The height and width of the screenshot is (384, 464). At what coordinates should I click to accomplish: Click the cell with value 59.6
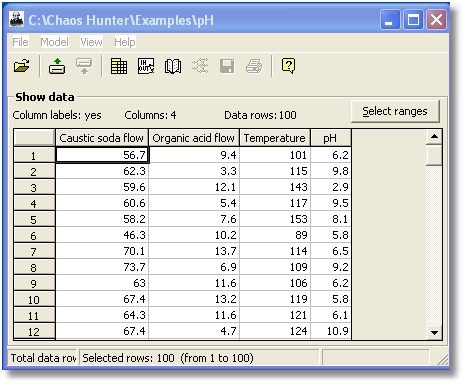click(x=102, y=187)
